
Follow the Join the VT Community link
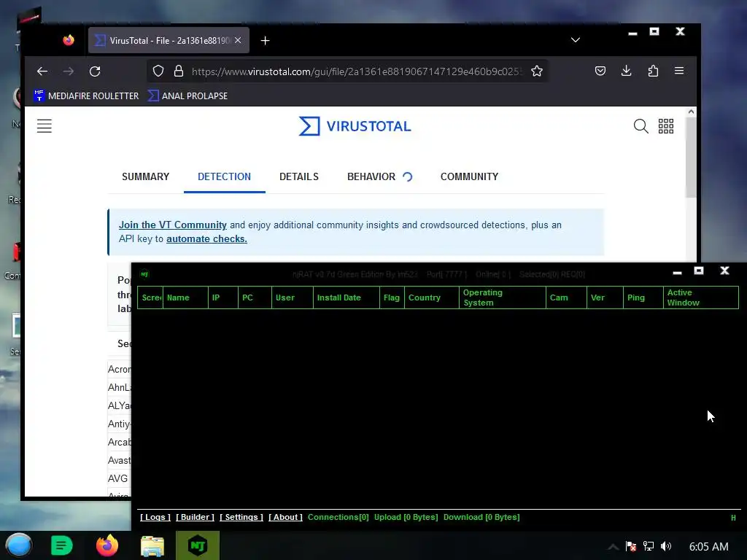(172, 225)
